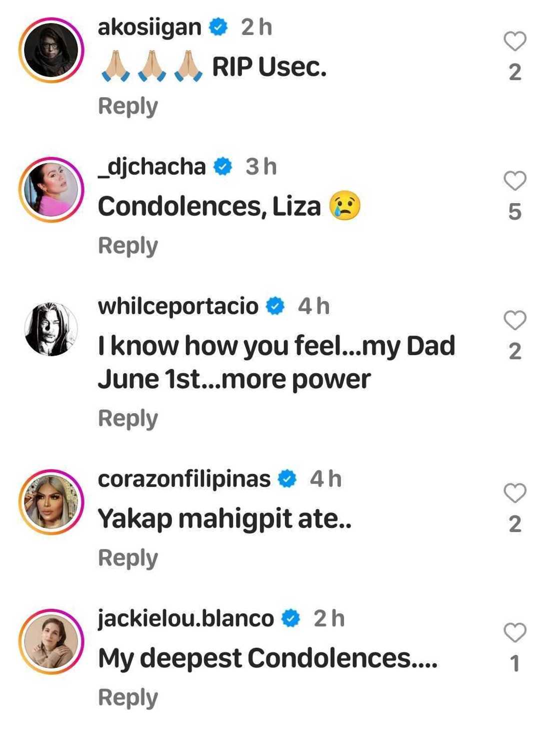Viewport: 560px width, 731px height.
Task: Open _djchacha's profile picture
Action: tap(51, 190)
